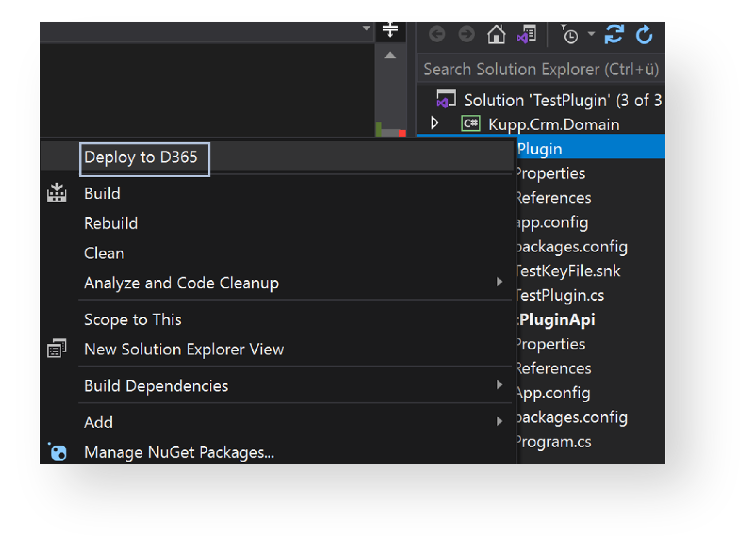The image size is (756, 552).
Task: Open the Add submenu
Action: [277, 422]
